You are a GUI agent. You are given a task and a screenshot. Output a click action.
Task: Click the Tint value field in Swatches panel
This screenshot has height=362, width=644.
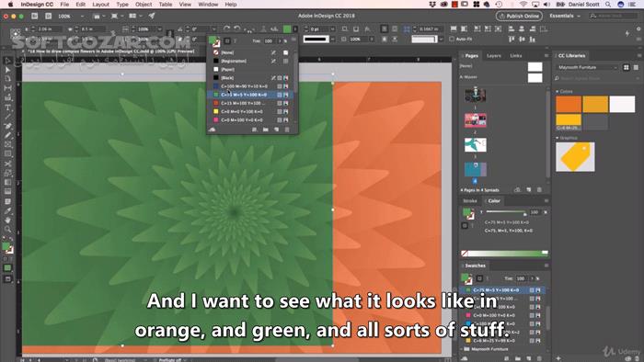coord(521,278)
